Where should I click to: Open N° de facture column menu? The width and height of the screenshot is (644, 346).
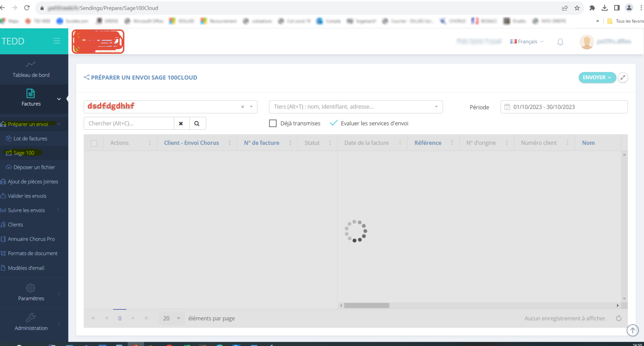point(291,143)
